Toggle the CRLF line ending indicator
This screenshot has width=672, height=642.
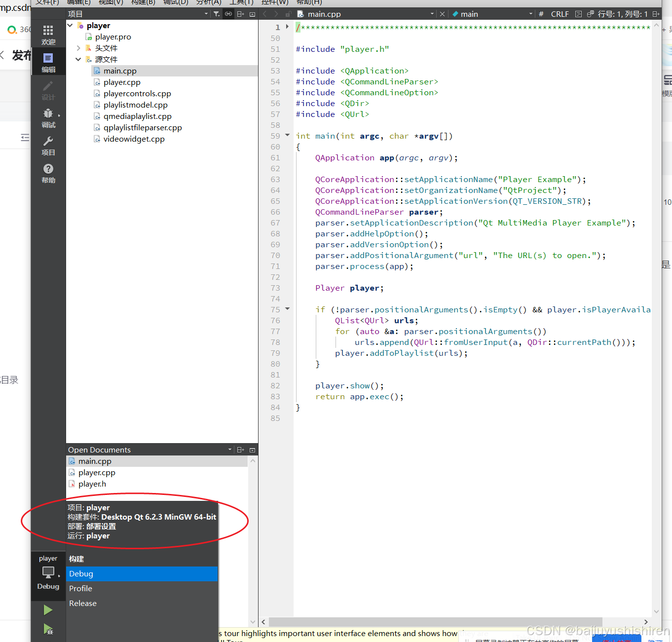click(560, 14)
